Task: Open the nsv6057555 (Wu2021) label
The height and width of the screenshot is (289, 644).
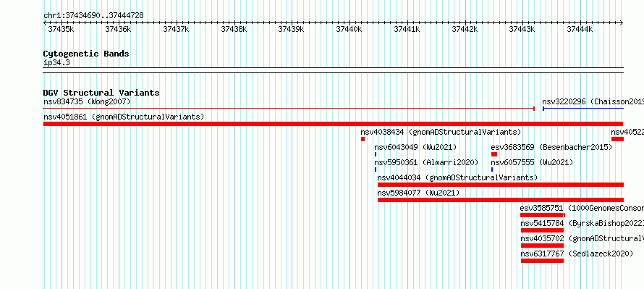Action: 532,162
